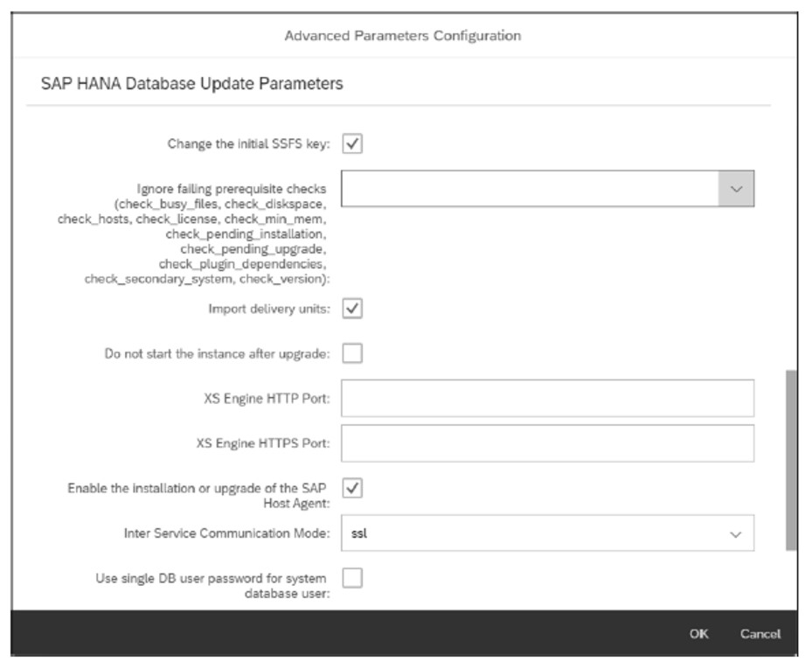Uncheck Change the initial SSFS key
This screenshot has width=812, height=669.
[x=352, y=143]
